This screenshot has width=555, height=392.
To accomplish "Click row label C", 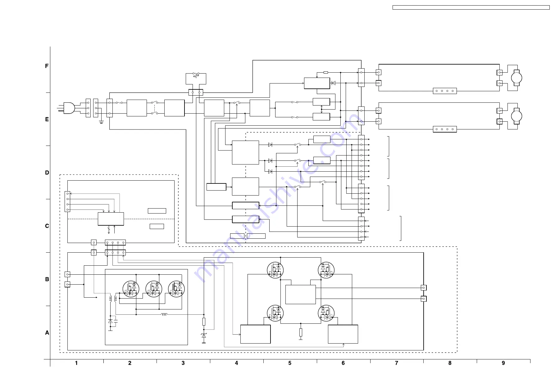I will [x=47, y=226].
